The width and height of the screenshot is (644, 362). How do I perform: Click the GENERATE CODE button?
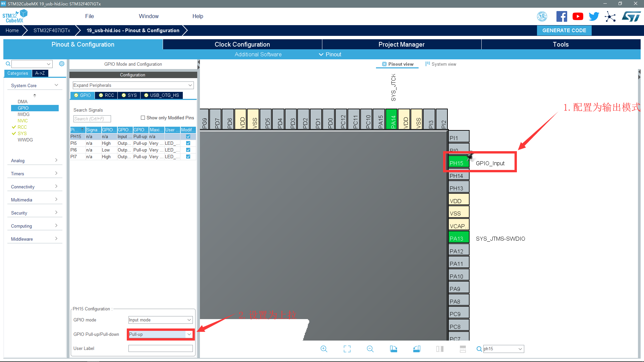pyautogui.click(x=564, y=30)
